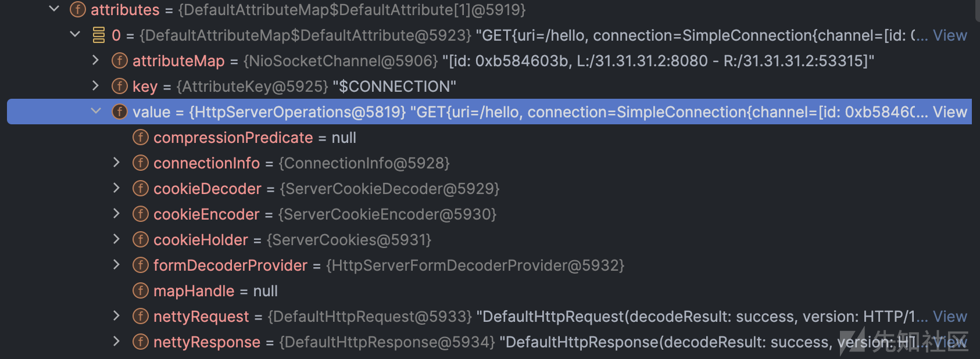Click the field icon beside compressionPredicate
The width and height of the screenshot is (980, 359).
[141, 137]
